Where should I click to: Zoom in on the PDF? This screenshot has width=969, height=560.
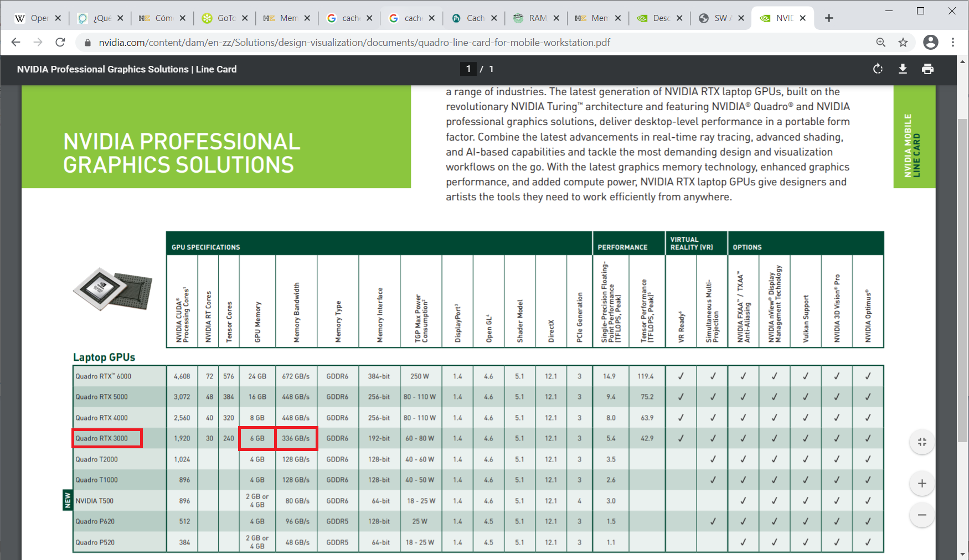922,484
